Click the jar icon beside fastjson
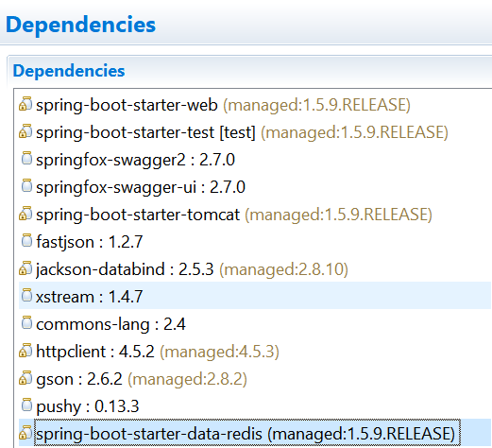492x448 pixels. tap(26, 241)
